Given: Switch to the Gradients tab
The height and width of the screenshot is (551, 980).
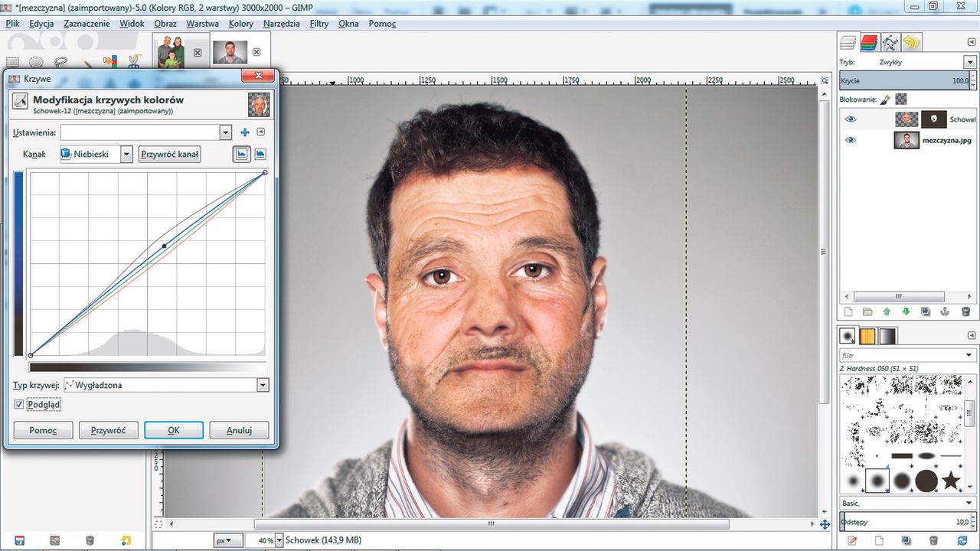Looking at the screenshot, I should (887, 336).
